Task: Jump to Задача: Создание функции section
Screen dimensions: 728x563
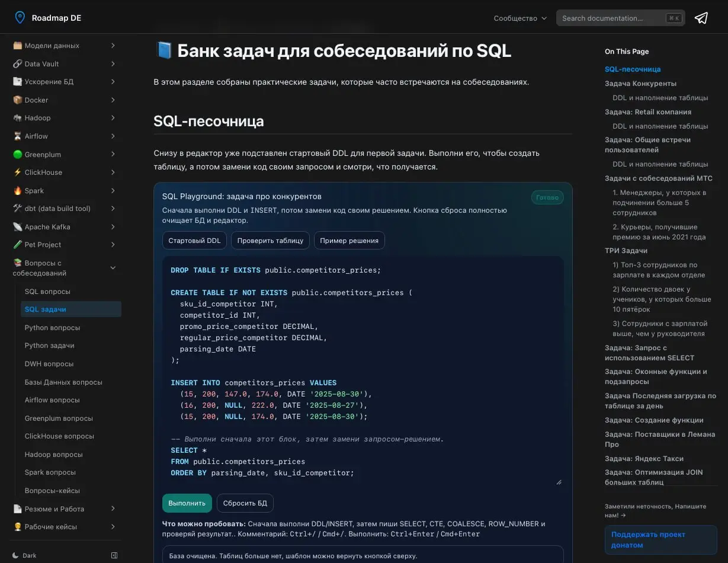Action: [x=654, y=420]
